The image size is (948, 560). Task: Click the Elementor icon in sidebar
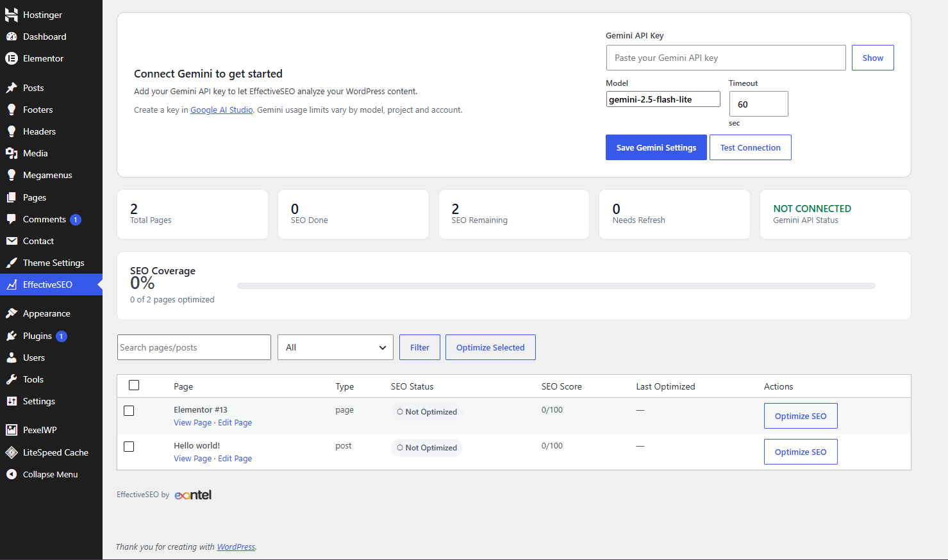[x=12, y=58]
